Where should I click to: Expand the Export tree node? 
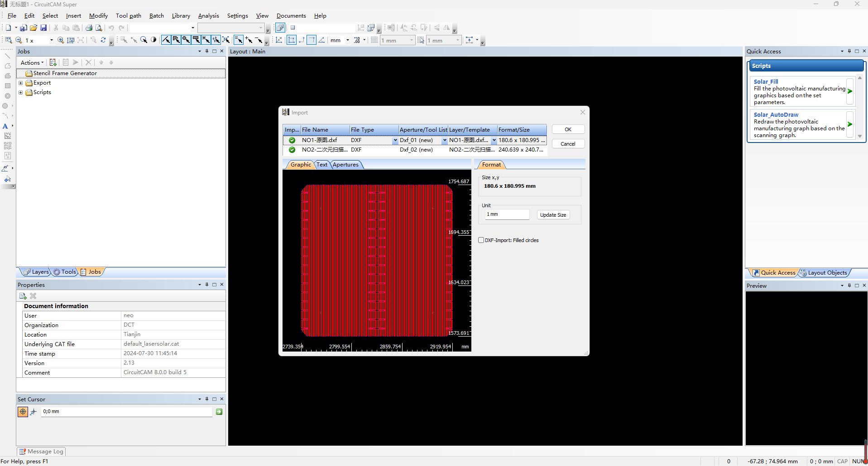(20, 83)
